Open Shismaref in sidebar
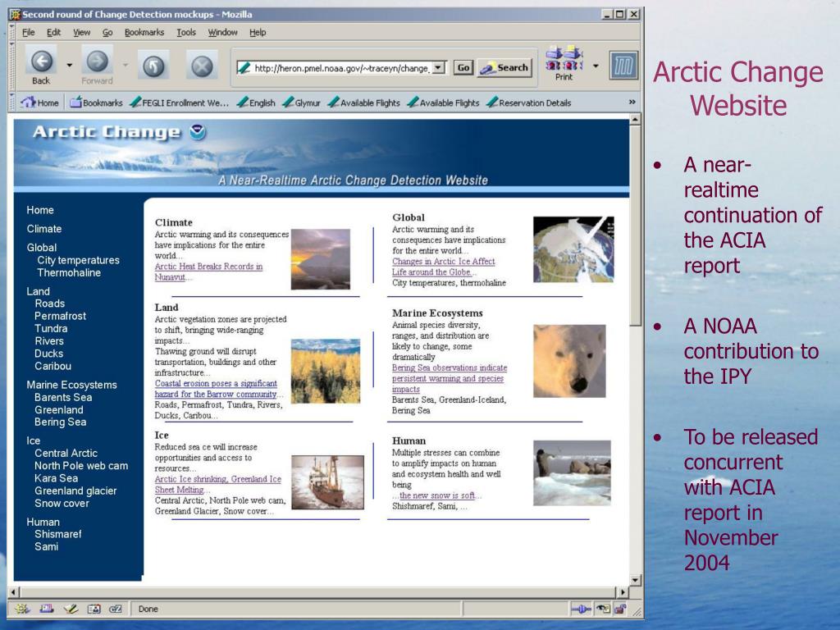The image size is (840, 630). click(x=58, y=534)
